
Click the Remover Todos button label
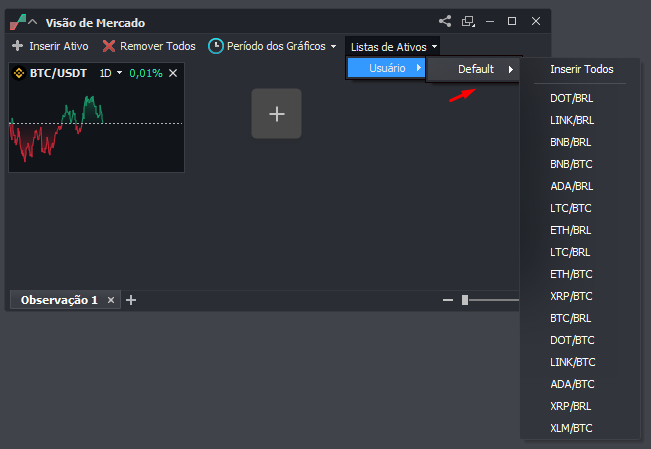[158, 46]
